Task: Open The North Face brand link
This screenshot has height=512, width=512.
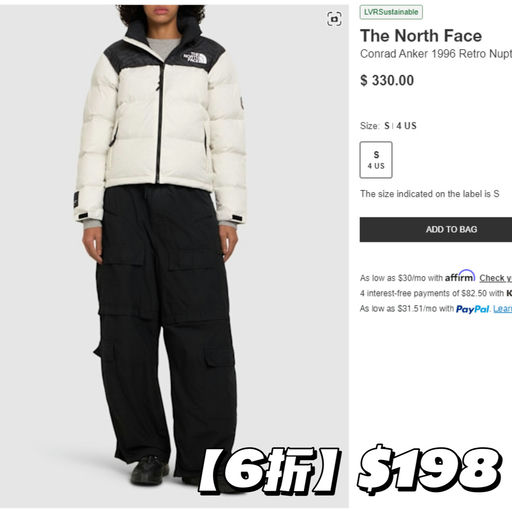Action: 421,35
